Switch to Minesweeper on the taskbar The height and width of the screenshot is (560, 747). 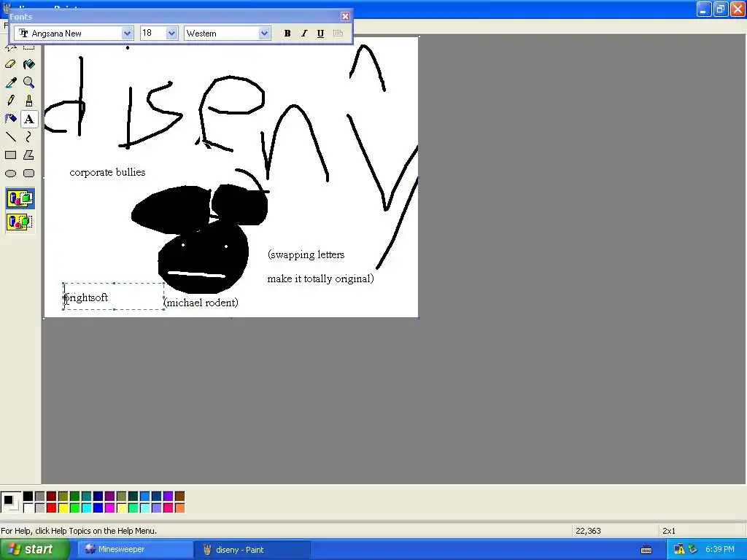(136, 550)
